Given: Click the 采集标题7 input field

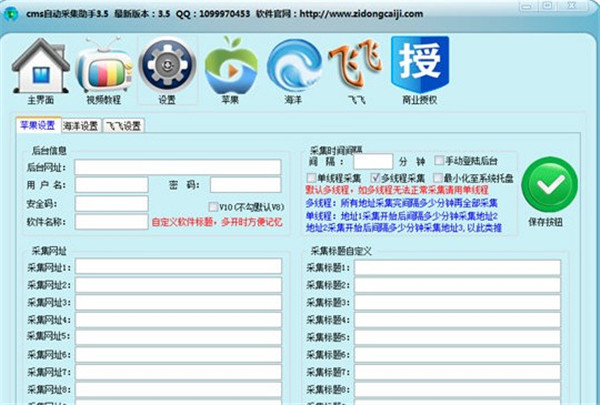Looking at the screenshot, I should pos(458,372).
